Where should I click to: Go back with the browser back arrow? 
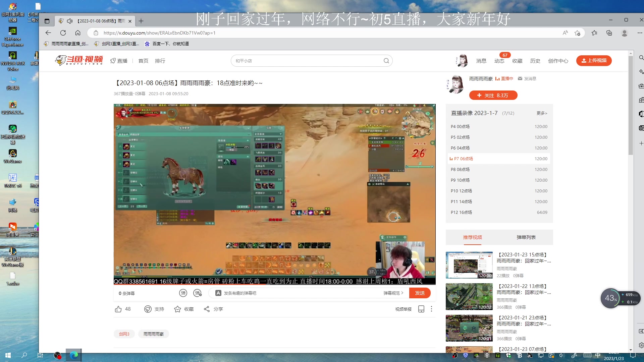[48, 33]
